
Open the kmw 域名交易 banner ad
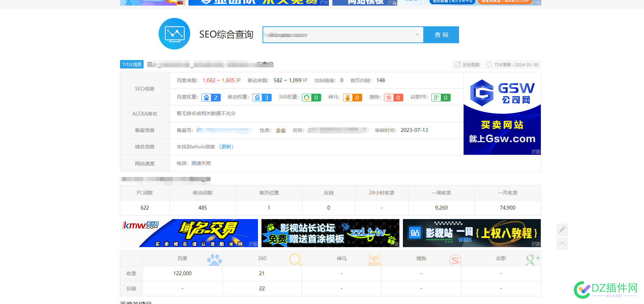[189, 233]
